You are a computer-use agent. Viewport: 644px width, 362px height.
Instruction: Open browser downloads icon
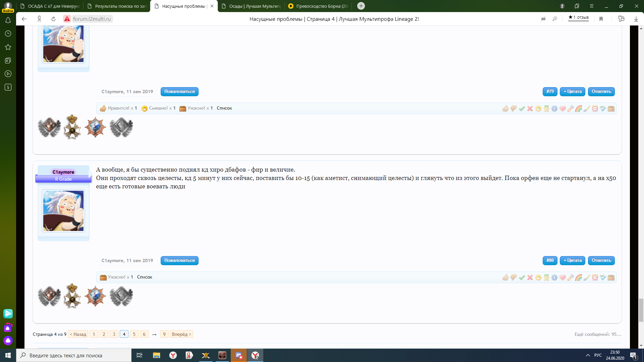(x=636, y=19)
